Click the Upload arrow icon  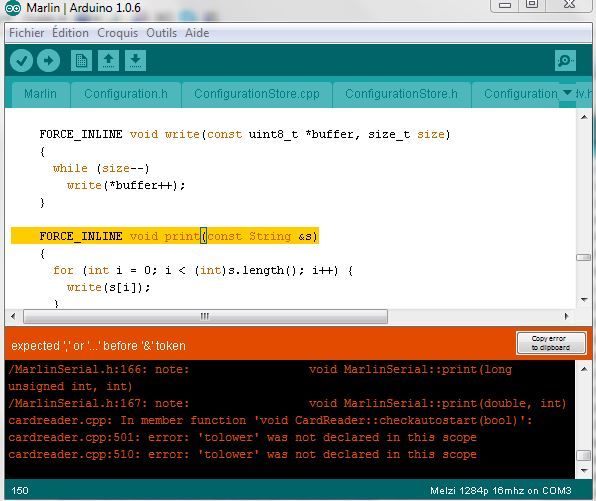[48, 60]
